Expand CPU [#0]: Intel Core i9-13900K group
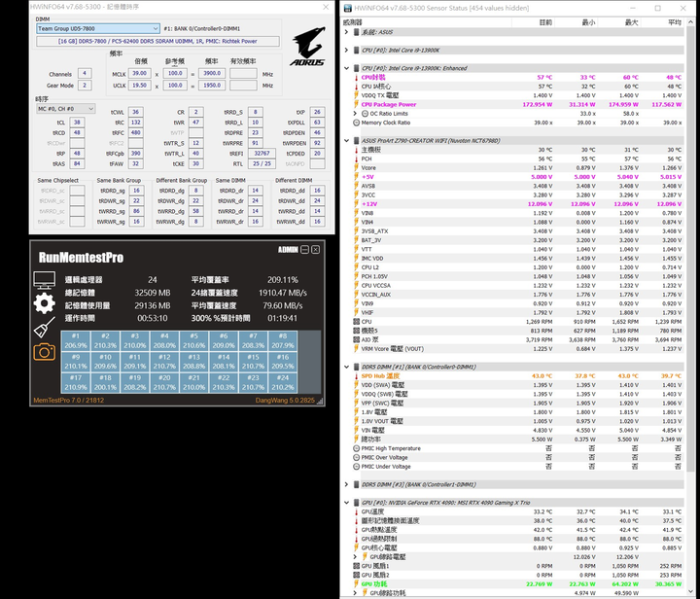This screenshot has width=700, height=599. click(x=346, y=50)
